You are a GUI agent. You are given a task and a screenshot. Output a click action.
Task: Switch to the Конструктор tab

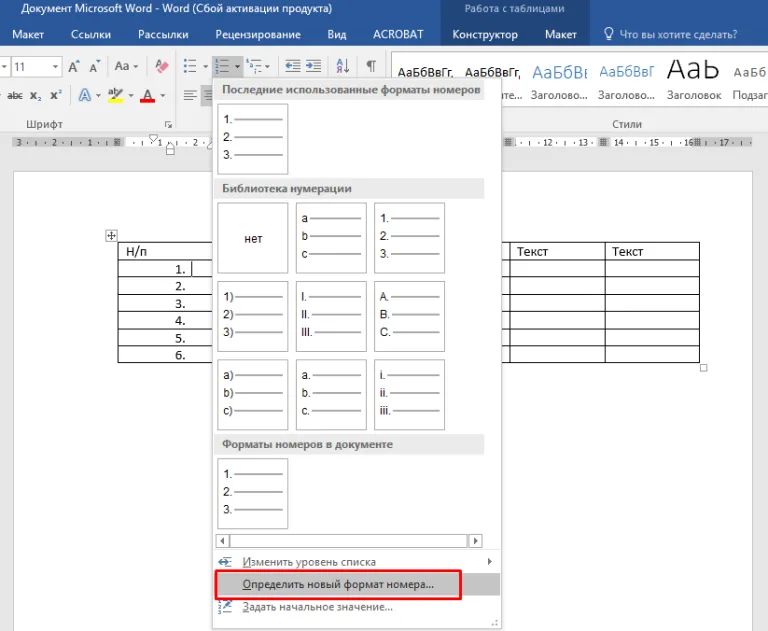click(x=485, y=34)
